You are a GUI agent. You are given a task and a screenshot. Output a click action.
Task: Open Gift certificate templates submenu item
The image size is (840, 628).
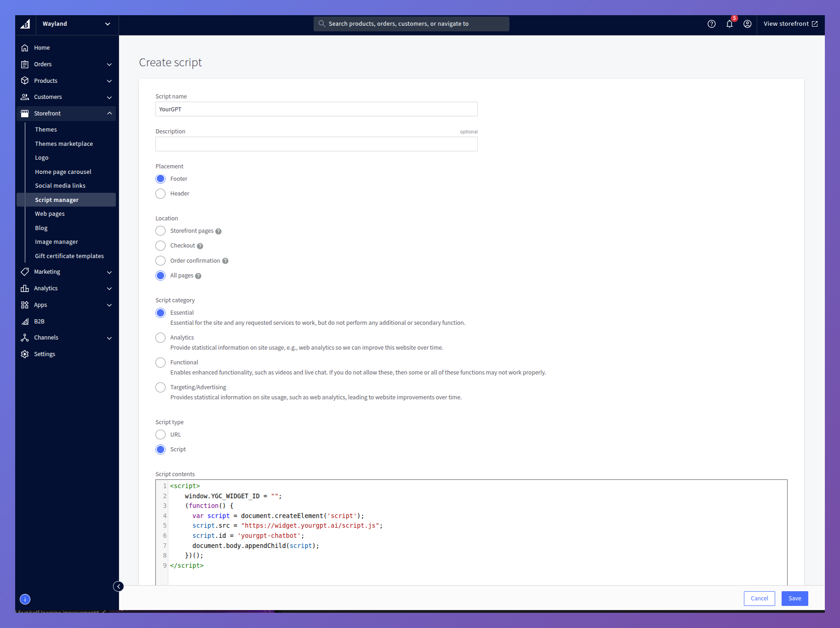click(x=69, y=256)
